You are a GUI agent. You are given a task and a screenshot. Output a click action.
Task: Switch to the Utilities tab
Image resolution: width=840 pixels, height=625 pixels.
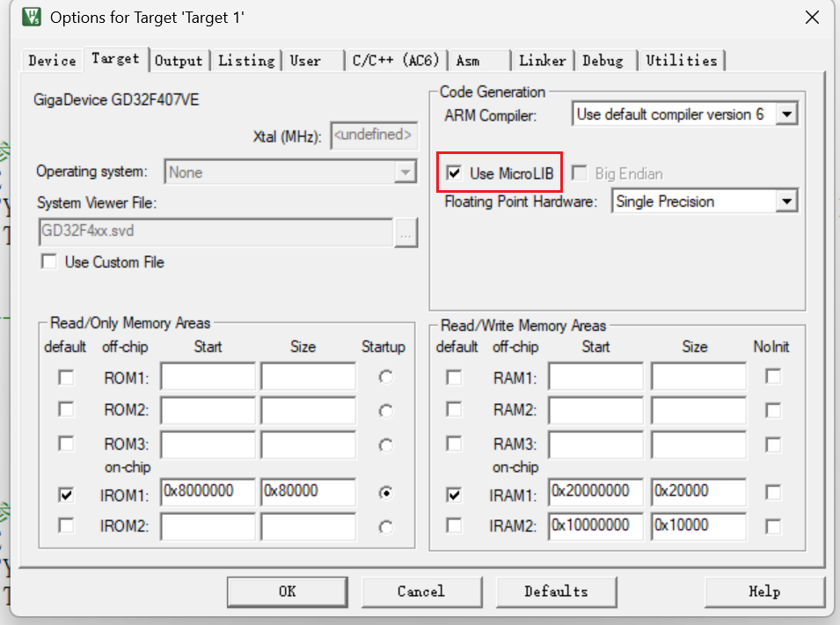pyautogui.click(x=681, y=61)
